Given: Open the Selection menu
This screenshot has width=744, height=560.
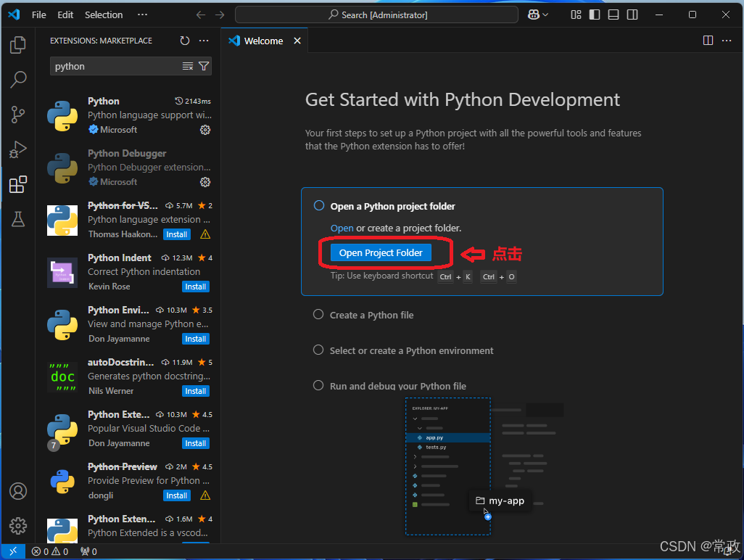Looking at the screenshot, I should click(x=104, y=15).
